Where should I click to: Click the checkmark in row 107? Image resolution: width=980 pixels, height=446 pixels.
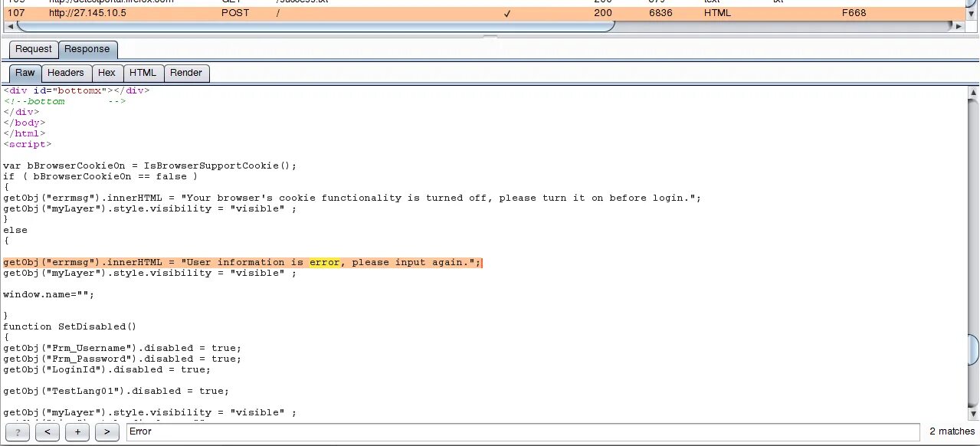507,14
